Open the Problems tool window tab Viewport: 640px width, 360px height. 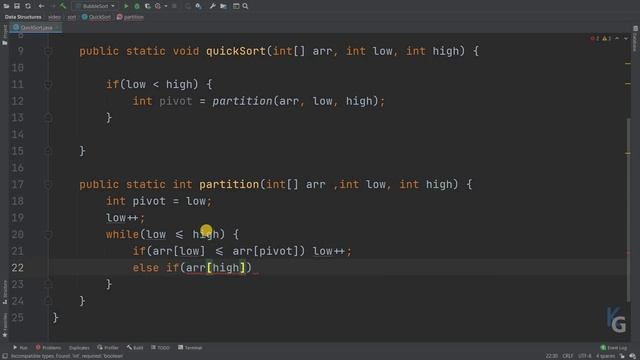48,348
